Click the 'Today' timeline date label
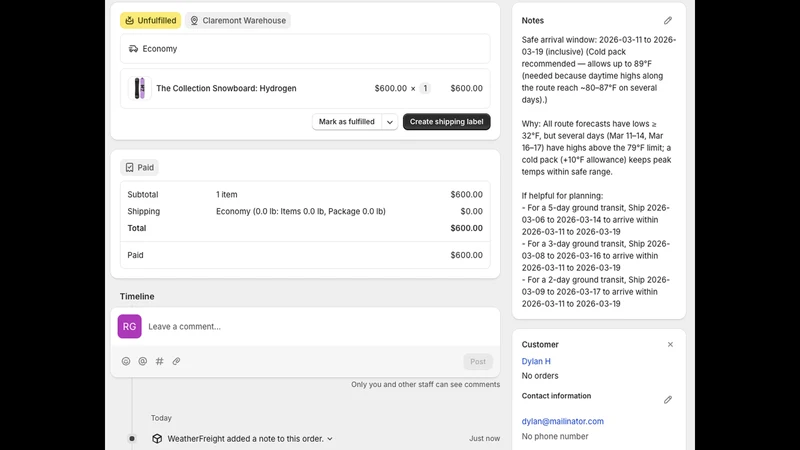 point(161,418)
